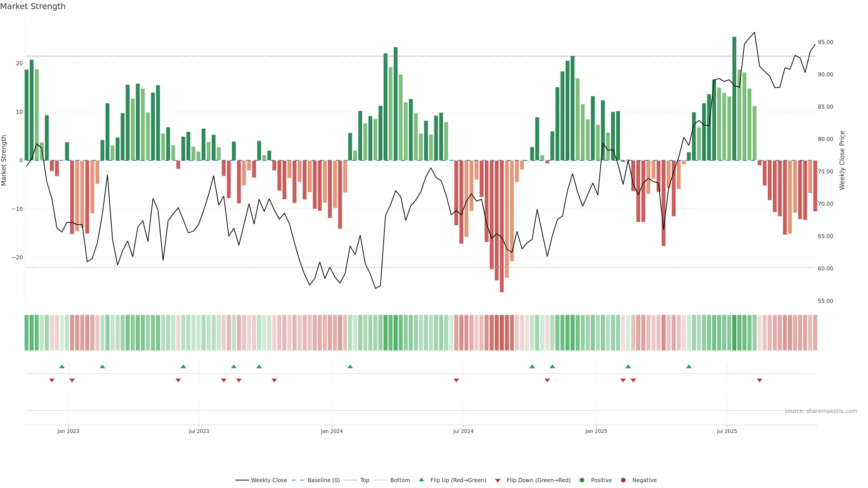This screenshot has height=488, width=868.
Task: Click the dark red Negative legend dot
Action: [623, 480]
